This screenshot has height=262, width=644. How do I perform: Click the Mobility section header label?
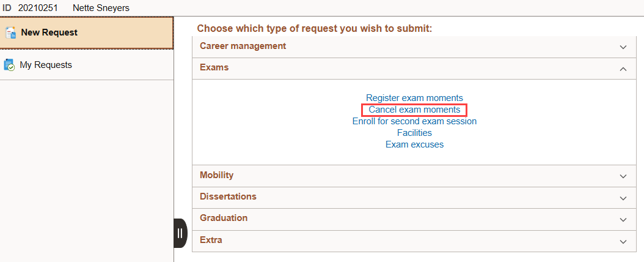click(x=216, y=175)
